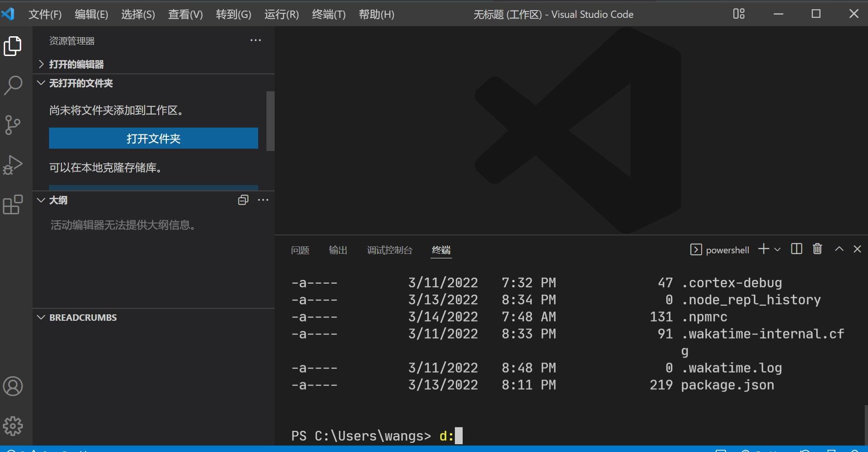Click .npmrc in terminal output
868x452 pixels.
coord(704,317)
